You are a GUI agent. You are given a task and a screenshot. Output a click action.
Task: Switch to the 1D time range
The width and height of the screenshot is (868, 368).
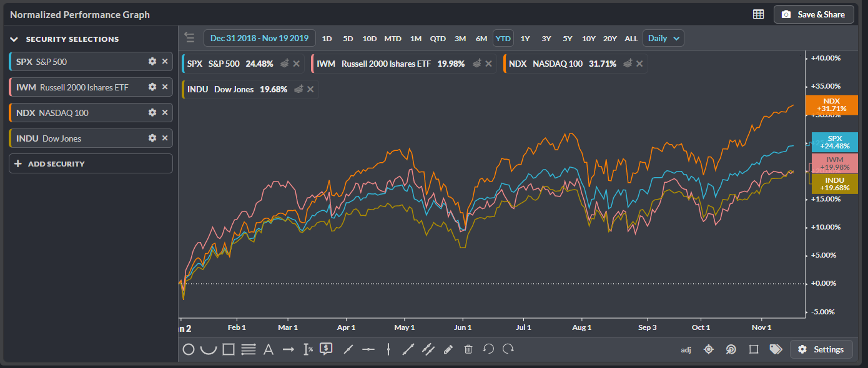327,38
